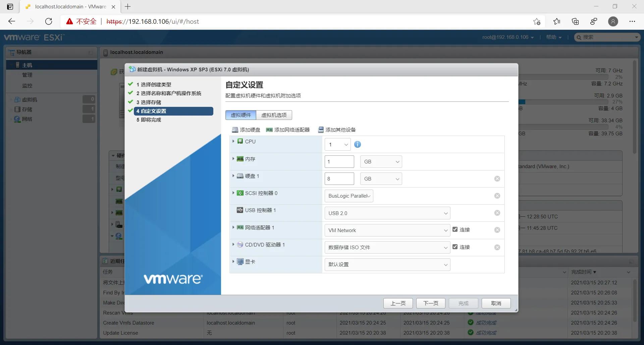This screenshot has height=345, width=644.
Task: Switch to the 虚拟机选项 tab
Action: [274, 115]
